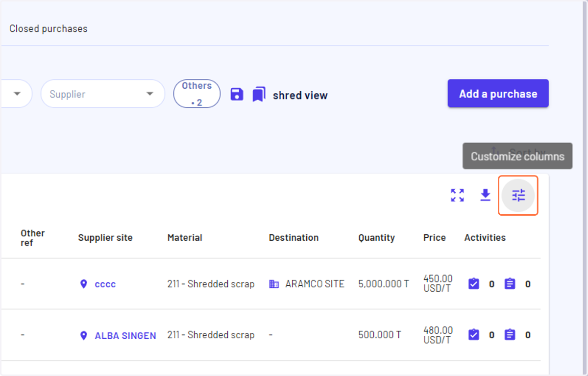Click the Supplier site column header
The image size is (588, 376).
click(105, 238)
